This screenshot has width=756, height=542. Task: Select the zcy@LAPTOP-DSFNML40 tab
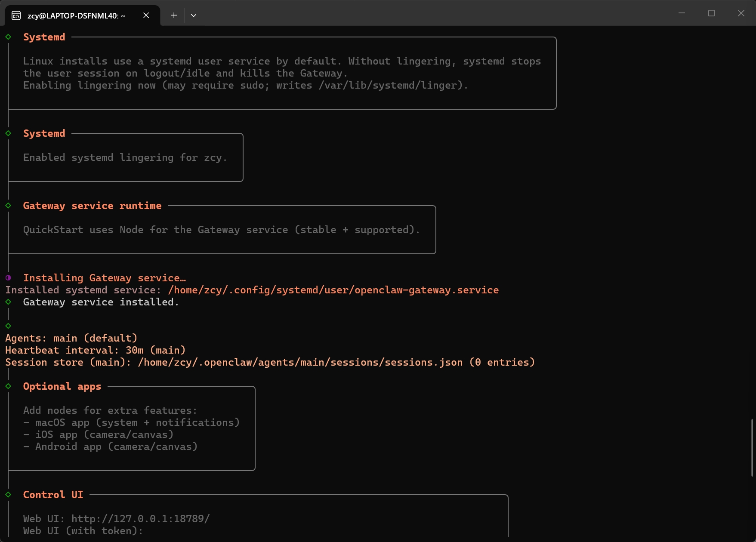[x=83, y=15]
